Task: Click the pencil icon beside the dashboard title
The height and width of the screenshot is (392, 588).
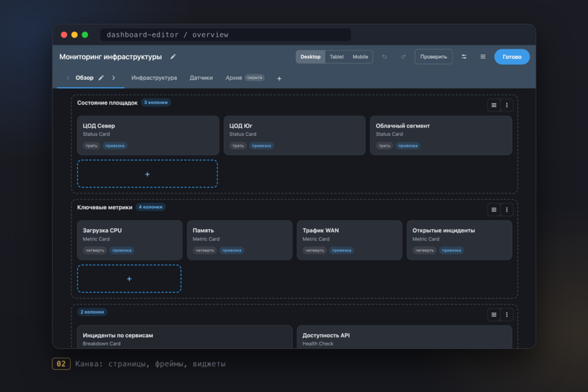Action: [x=173, y=57]
